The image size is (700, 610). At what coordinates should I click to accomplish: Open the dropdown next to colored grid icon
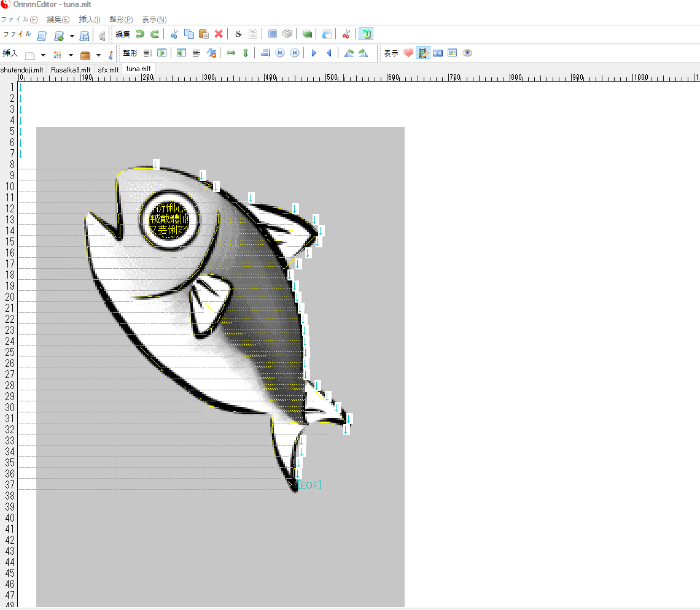(71, 55)
